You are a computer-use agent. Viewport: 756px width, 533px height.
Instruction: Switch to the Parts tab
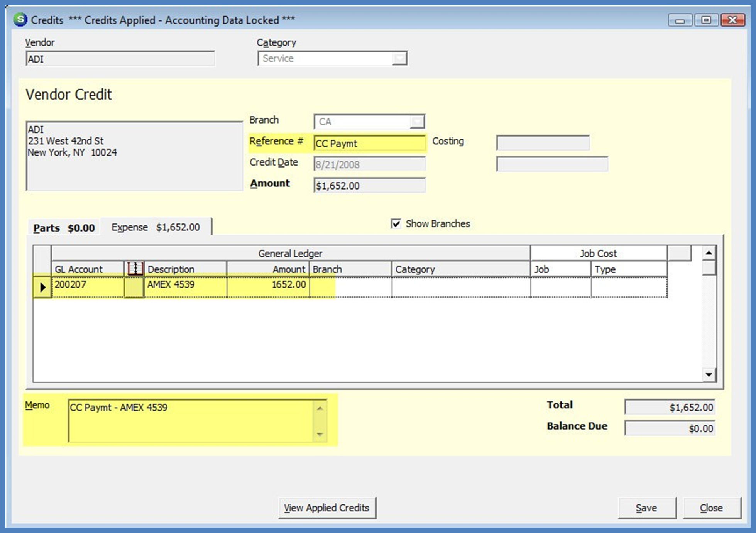coord(64,228)
